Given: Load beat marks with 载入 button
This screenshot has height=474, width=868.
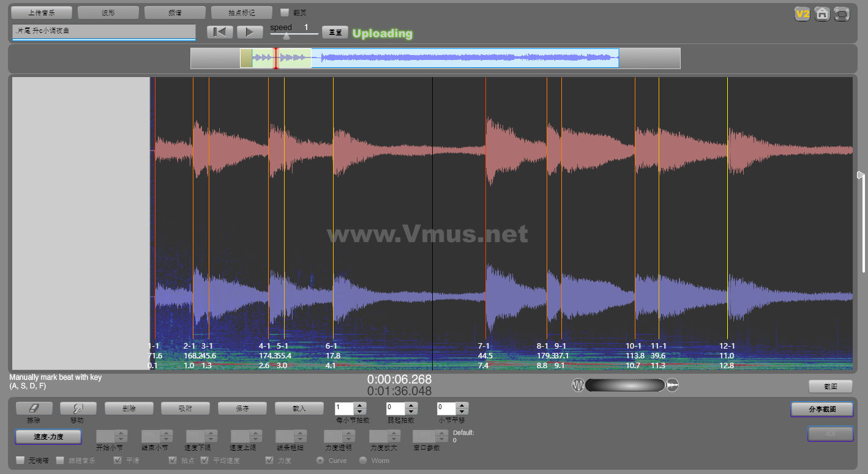Looking at the screenshot, I should pyautogui.click(x=299, y=408).
